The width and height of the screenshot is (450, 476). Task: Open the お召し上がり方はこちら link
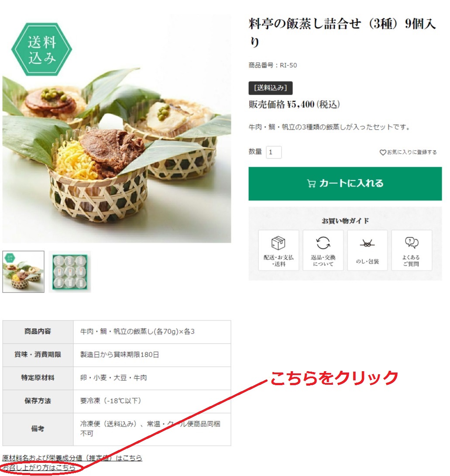click(x=39, y=468)
